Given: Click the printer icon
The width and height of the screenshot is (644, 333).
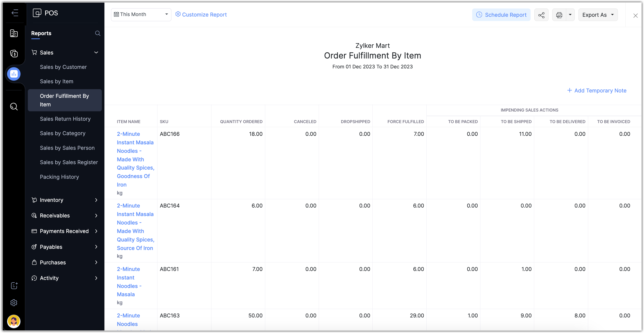Looking at the screenshot, I should [559, 15].
